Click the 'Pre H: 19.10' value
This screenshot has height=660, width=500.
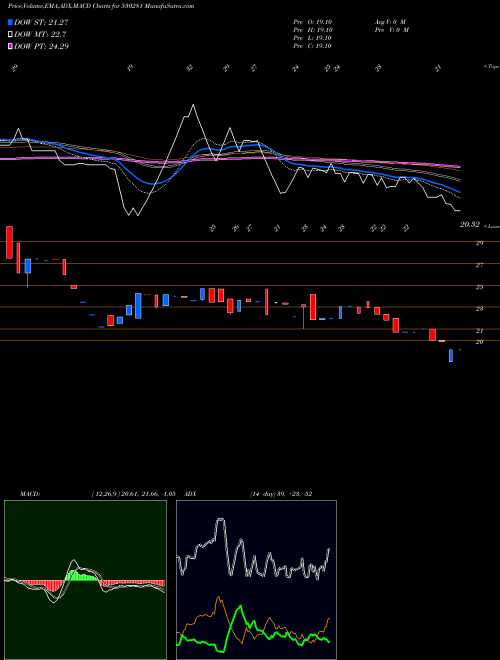tap(313, 30)
